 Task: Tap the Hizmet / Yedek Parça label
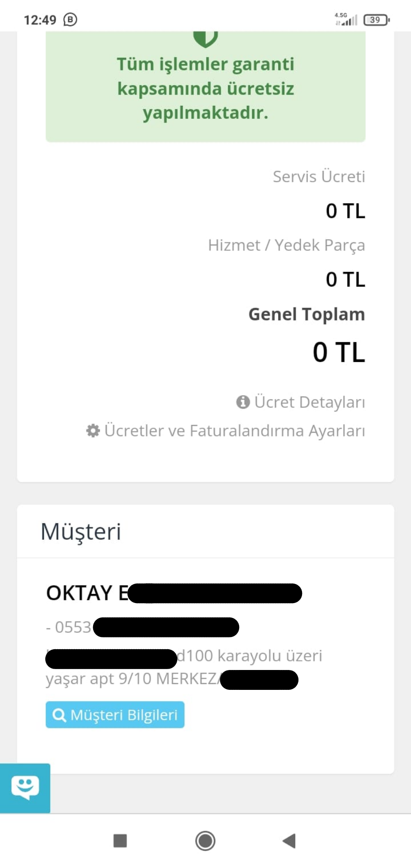[287, 245]
